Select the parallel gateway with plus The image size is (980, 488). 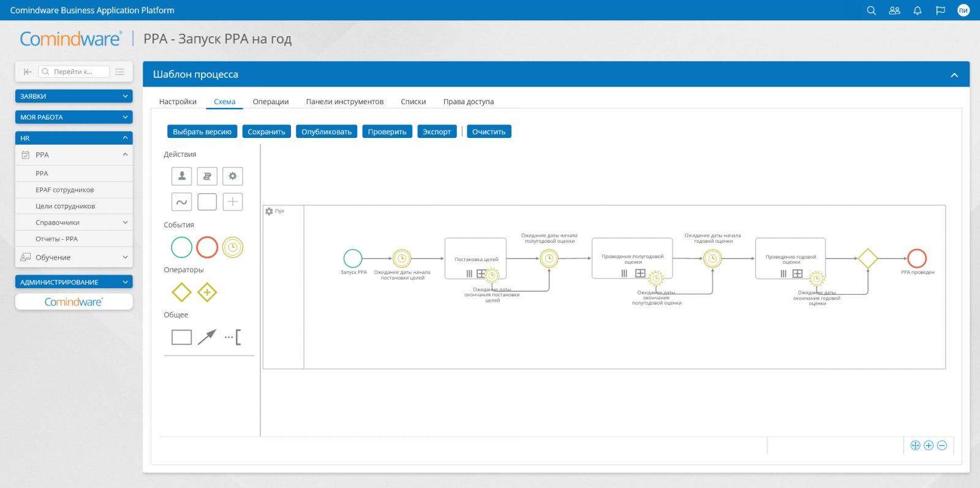207,292
